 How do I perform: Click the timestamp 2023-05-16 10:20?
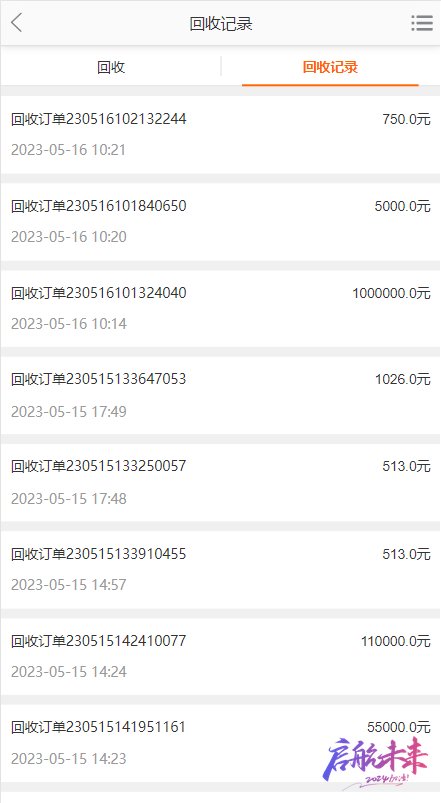pos(69,237)
